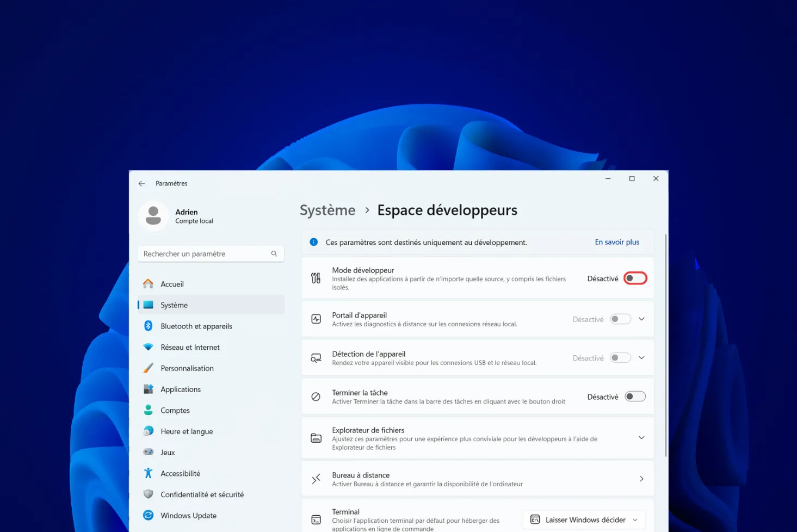
Task: Maximize the Paramètres window
Action: click(632, 178)
